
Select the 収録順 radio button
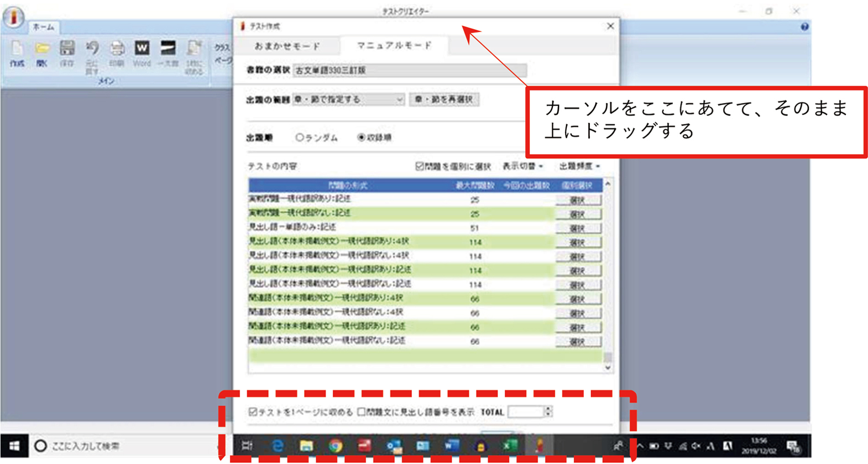pyautogui.click(x=362, y=138)
